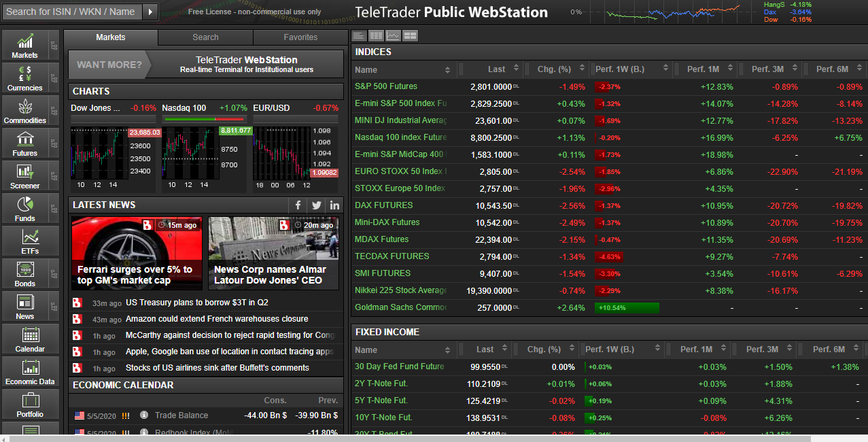Open the Ferrari surges news thumbnail

click(x=137, y=253)
